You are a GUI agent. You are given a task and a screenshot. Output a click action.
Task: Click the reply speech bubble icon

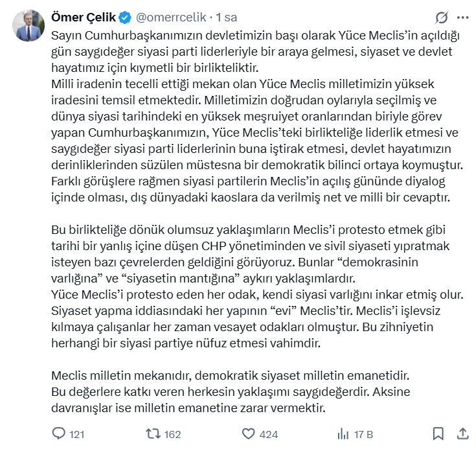58,434
